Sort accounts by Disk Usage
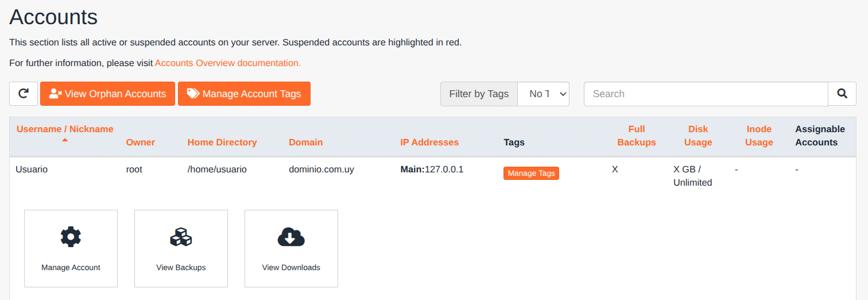Screen dimensions: 868x300 click(698, 136)
